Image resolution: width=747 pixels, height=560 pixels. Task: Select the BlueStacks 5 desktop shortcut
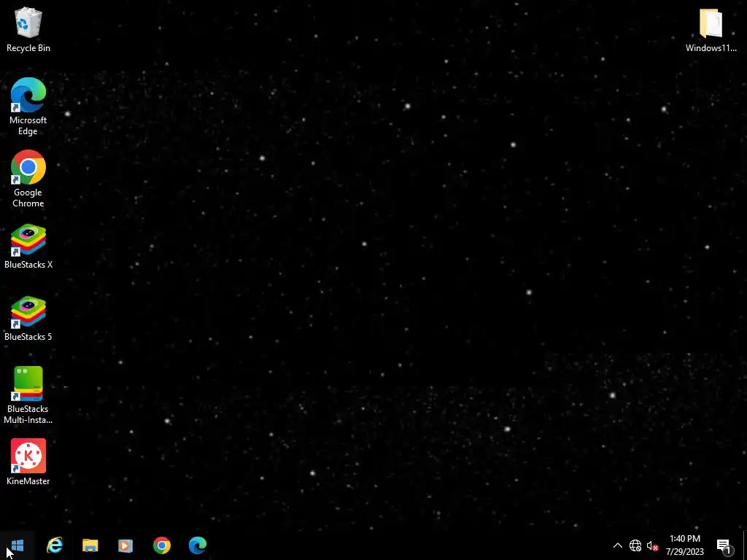tap(28, 319)
